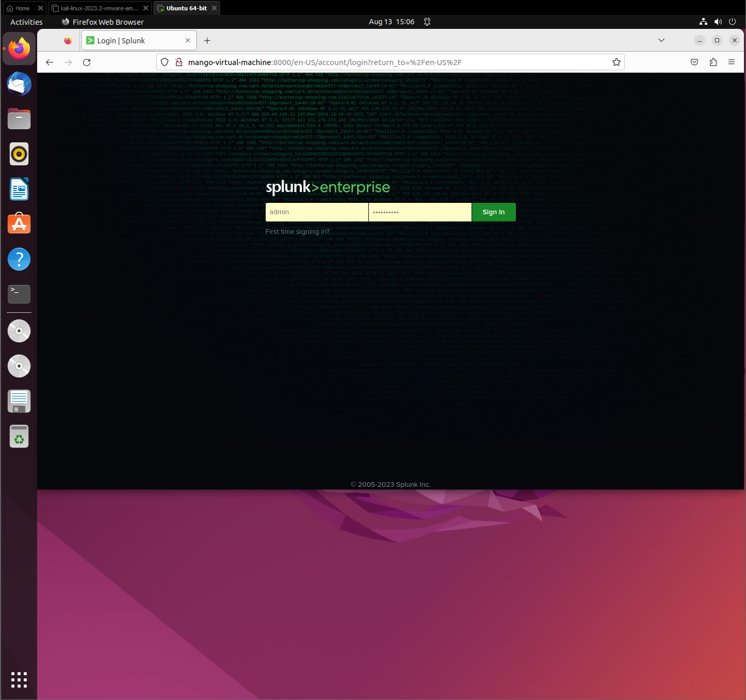The width and height of the screenshot is (746, 700).
Task: Click the Firefox View pinned icon
Action: pyautogui.click(x=68, y=41)
